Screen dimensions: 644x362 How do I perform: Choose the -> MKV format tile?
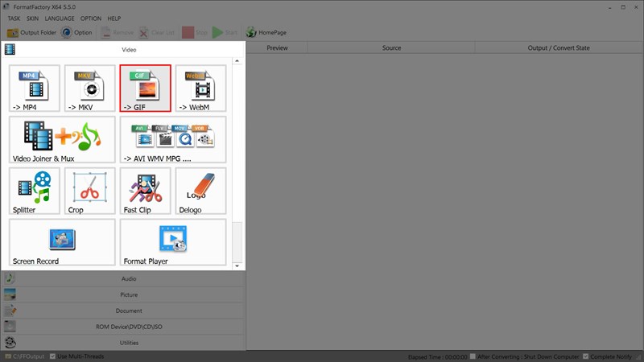[x=89, y=88]
